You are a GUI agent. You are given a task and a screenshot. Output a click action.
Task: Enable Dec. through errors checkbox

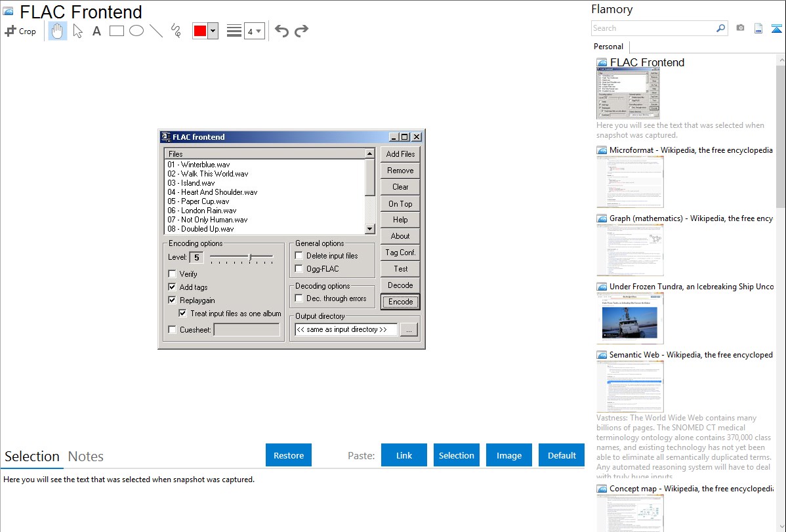pos(299,298)
